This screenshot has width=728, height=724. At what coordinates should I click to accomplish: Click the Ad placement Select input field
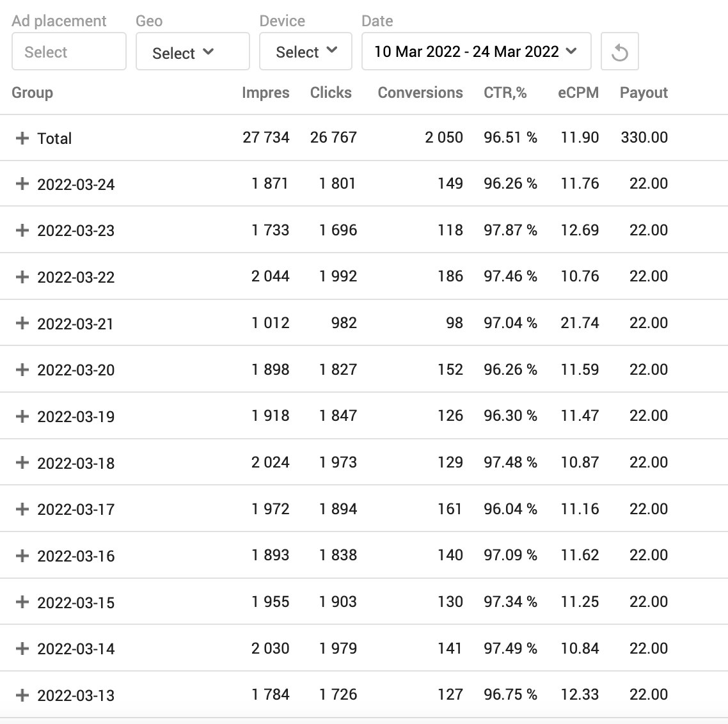69,52
